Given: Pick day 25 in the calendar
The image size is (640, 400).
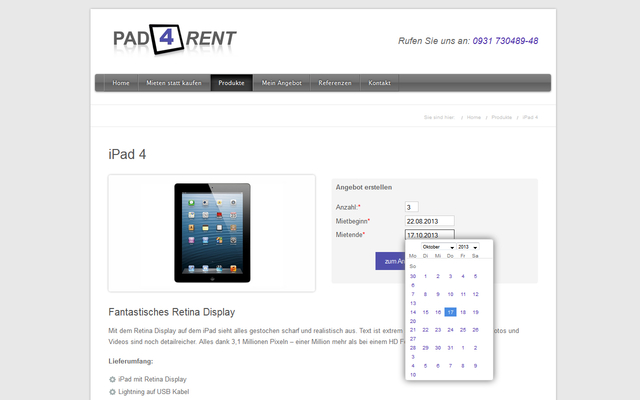Looking at the screenshot, I should [463, 330].
